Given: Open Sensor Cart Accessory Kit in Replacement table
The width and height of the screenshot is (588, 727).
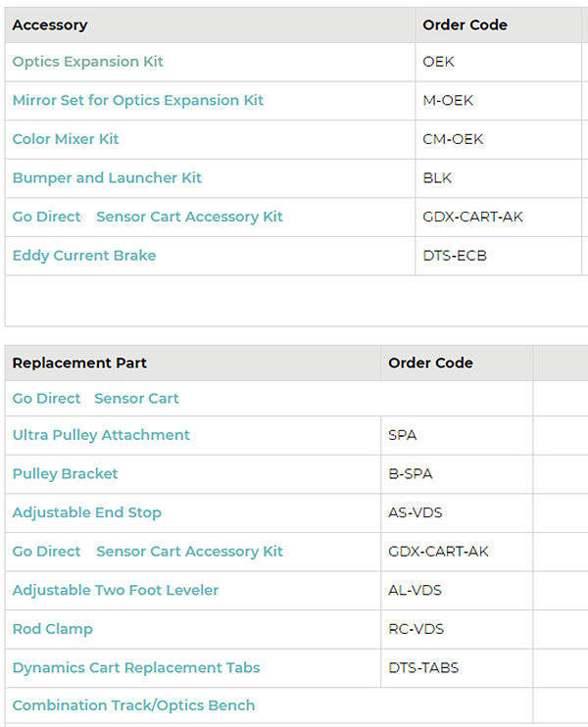Looking at the screenshot, I should click(147, 552).
